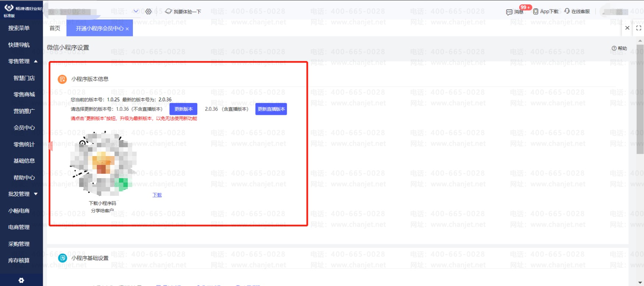Screen dimensions: 644x286
Task: Click the vertical scrollbar thumb
Action: click(640, 99)
